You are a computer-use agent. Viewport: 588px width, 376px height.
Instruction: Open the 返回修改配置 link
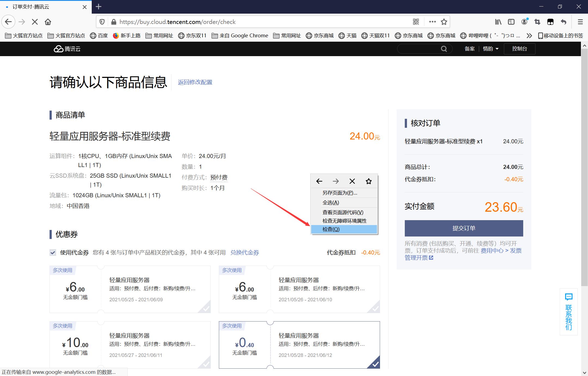195,82
